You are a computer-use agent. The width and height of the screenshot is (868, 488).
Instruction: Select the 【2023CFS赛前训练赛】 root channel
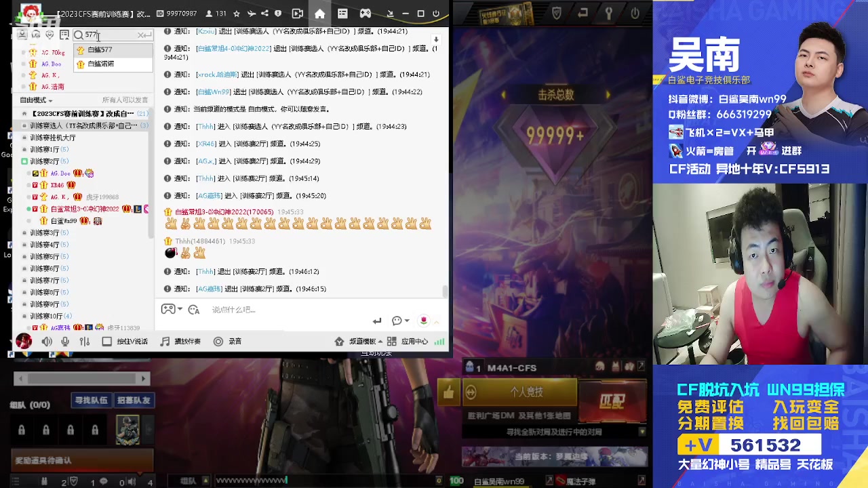pyautogui.click(x=82, y=114)
